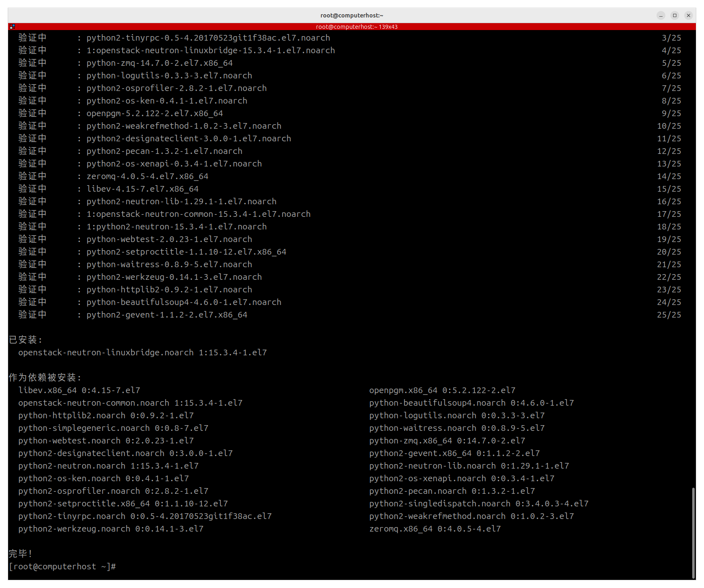Click 'python2-pecan.noarch 0:1.3.2-1.el7' dependency
This screenshot has height=588, width=704.
tap(452, 491)
